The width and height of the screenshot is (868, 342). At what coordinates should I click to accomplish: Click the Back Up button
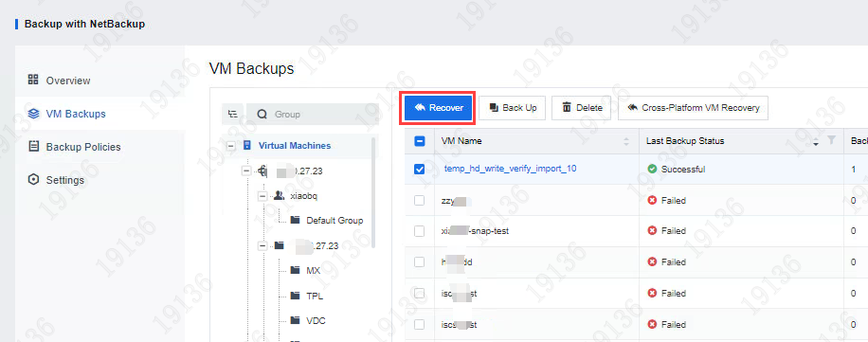pyautogui.click(x=512, y=108)
